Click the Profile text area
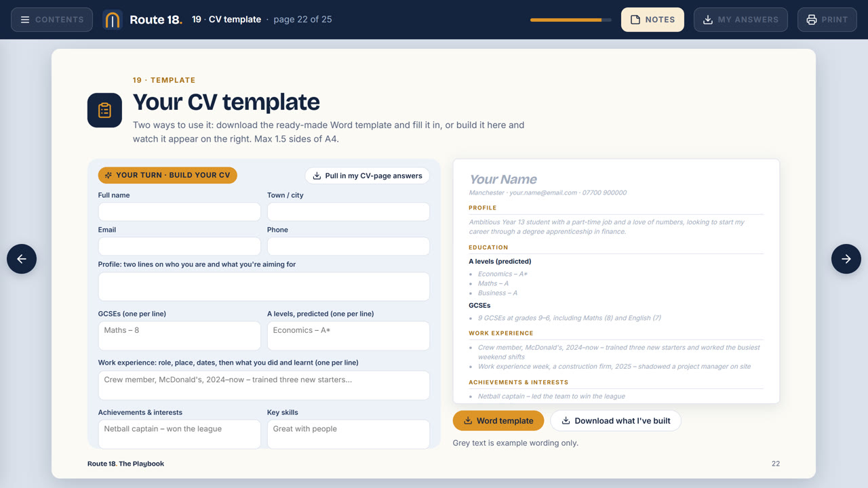Viewport: 868px width, 488px height. 264,287
